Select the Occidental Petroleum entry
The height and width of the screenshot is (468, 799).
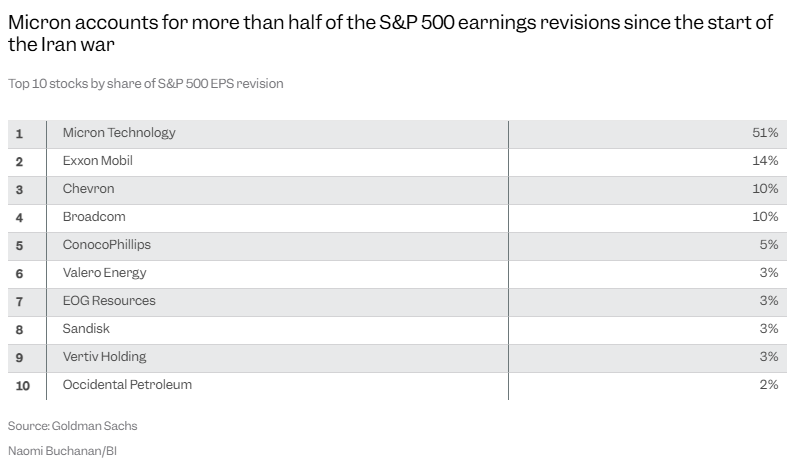127,385
